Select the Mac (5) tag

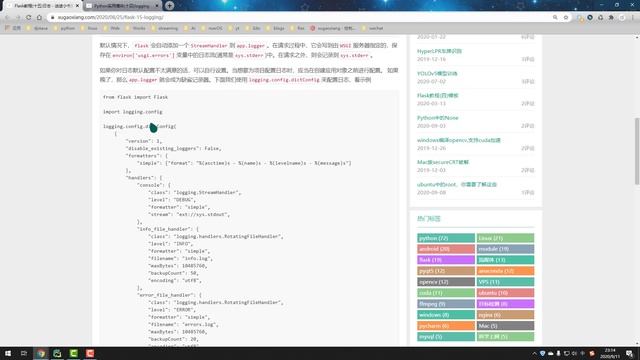(x=505, y=326)
